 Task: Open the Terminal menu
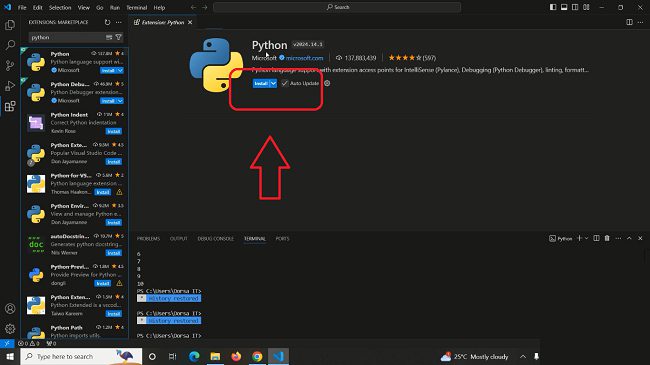pyautogui.click(x=137, y=7)
